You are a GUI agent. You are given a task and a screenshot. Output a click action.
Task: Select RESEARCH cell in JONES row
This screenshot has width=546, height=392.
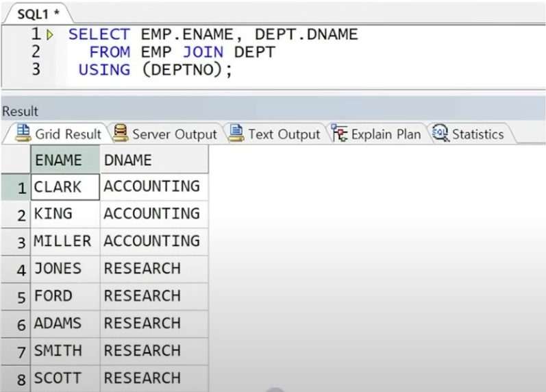pyautogui.click(x=154, y=269)
